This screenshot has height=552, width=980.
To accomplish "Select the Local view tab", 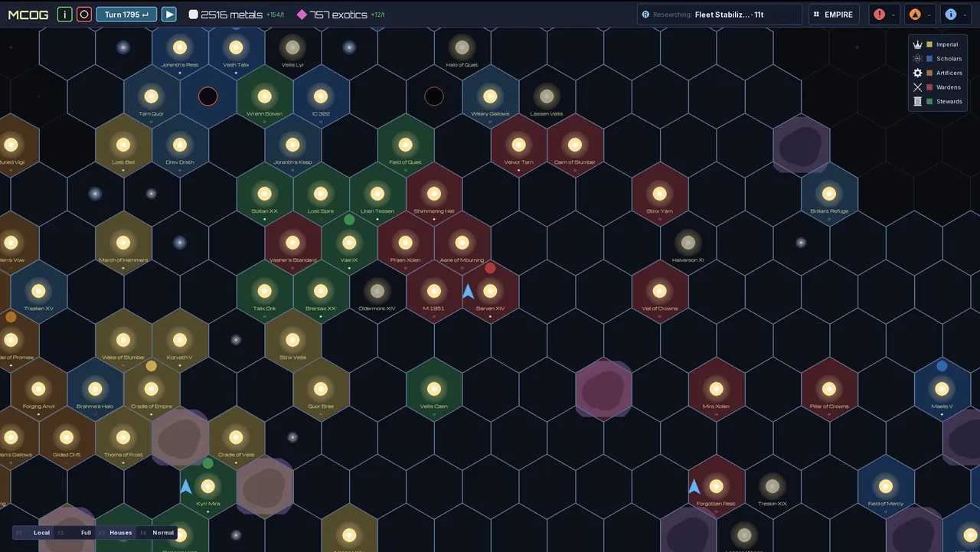I will pos(34,533).
